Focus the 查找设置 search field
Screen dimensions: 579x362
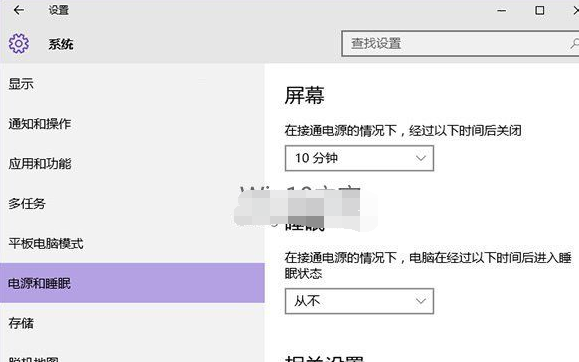[x=460, y=44]
